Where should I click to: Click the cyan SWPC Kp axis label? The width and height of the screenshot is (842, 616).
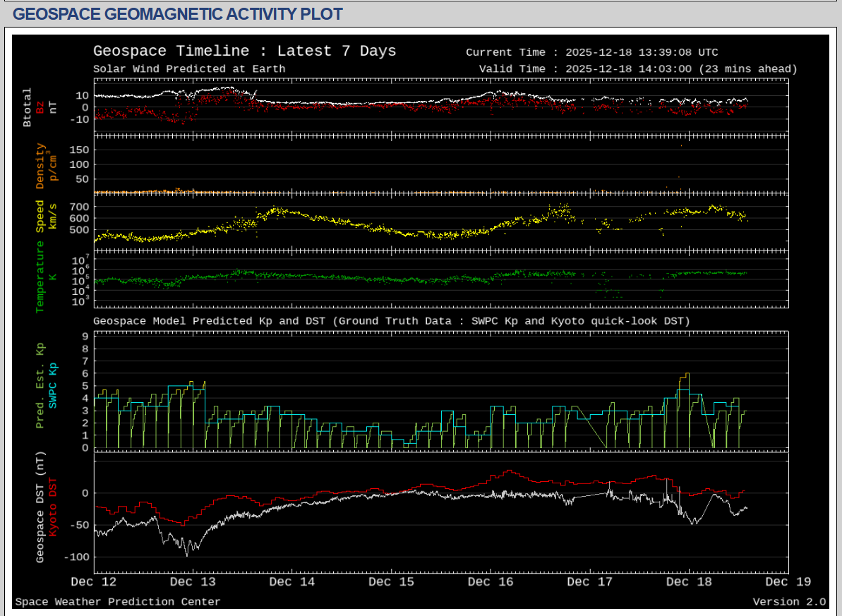[x=52, y=385]
